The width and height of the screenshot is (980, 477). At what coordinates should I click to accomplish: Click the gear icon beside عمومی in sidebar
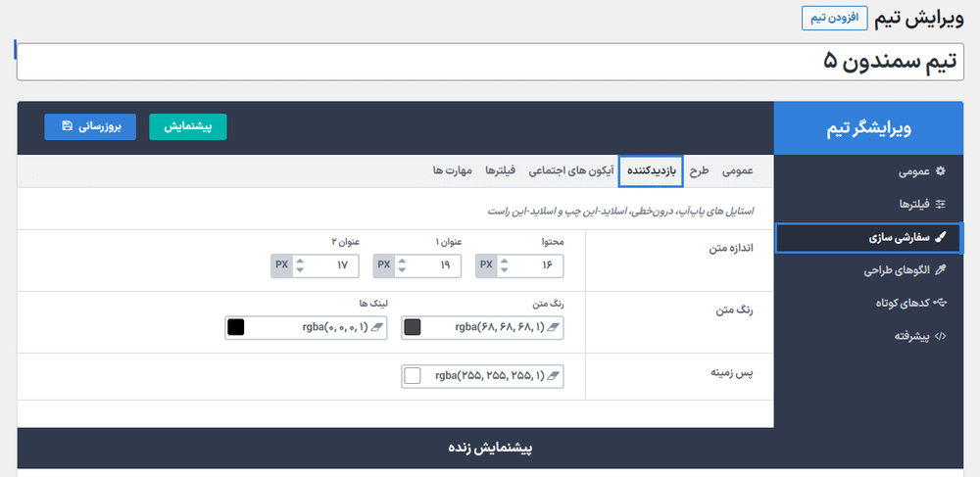click(x=941, y=171)
